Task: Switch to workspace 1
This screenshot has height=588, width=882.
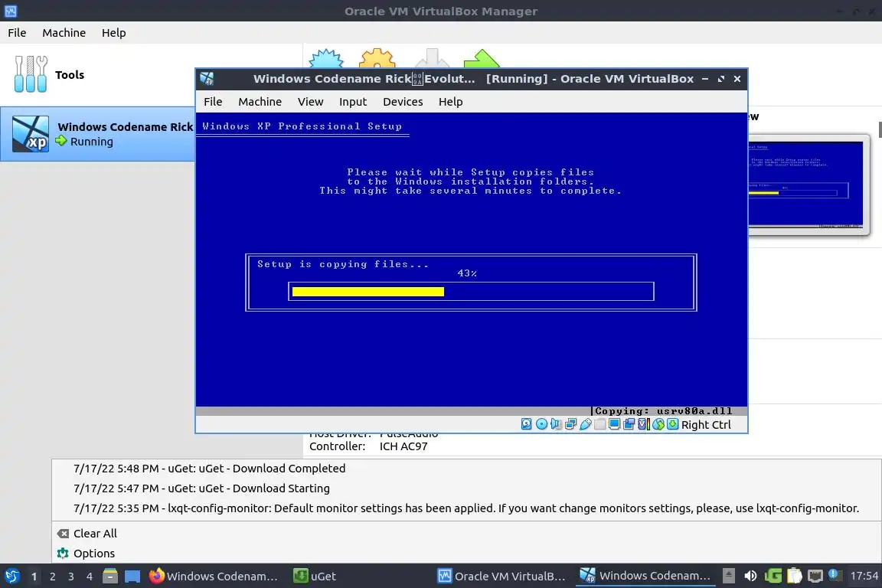Action: [x=34, y=577]
